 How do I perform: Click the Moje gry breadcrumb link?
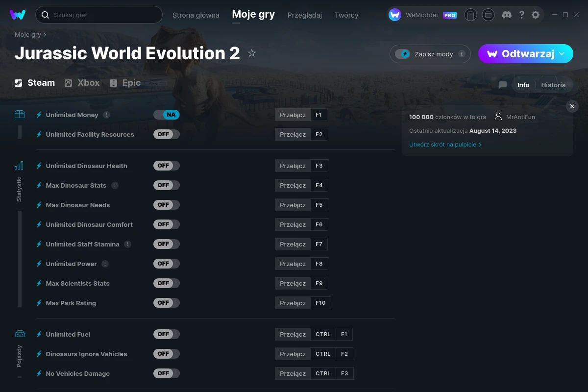(x=28, y=35)
